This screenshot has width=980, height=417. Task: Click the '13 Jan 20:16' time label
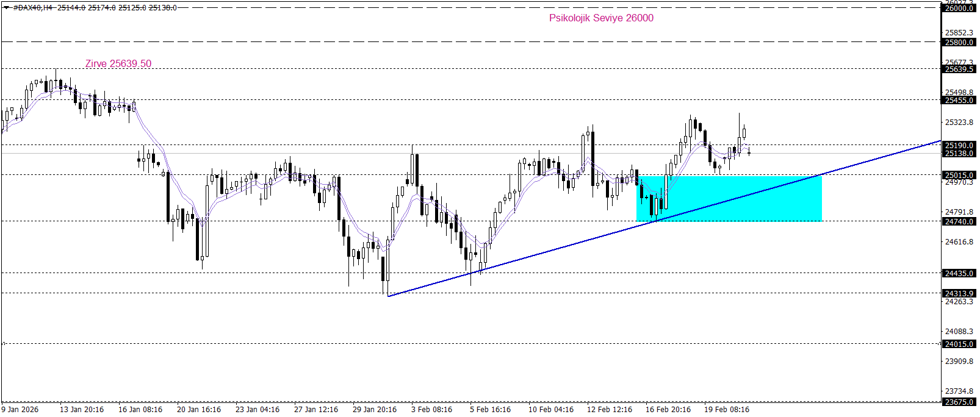[82, 410]
